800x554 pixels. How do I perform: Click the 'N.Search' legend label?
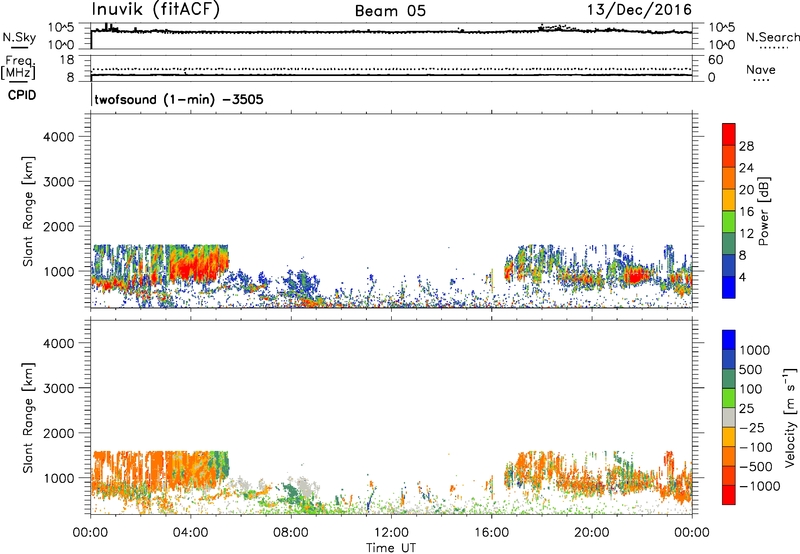pyautogui.click(x=772, y=37)
